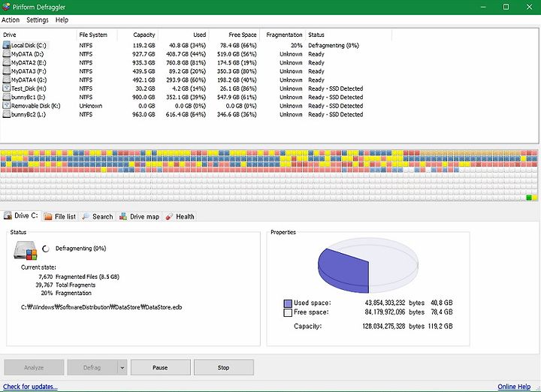This screenshot has width=541, height=392.
Task: Click the Free space color swatch
Action: coord(288,312)
